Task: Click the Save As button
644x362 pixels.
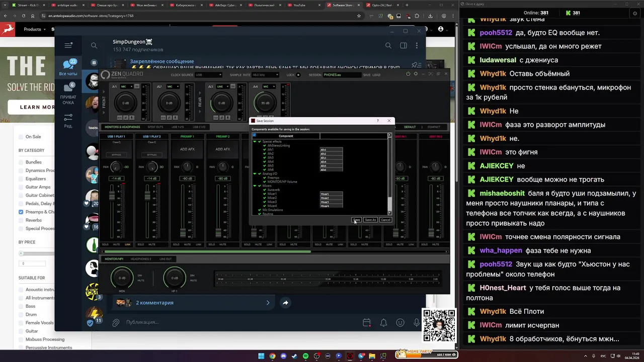Action: 370,220
